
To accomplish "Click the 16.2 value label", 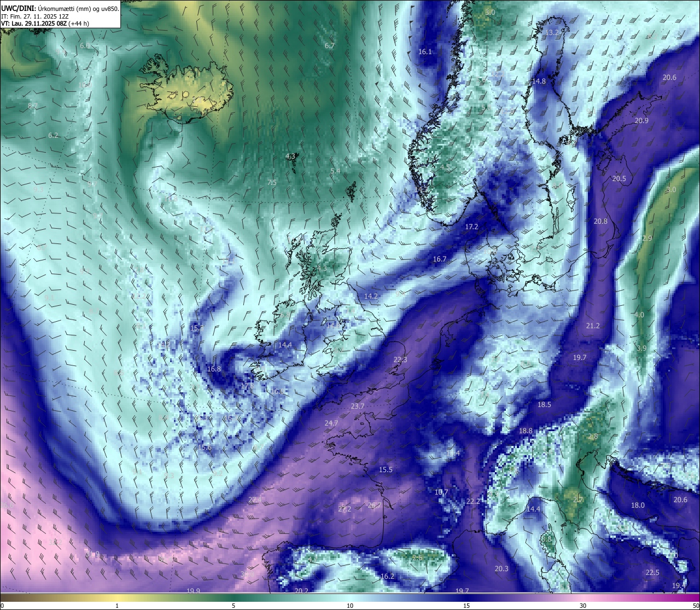I will (x=387, y=577).
